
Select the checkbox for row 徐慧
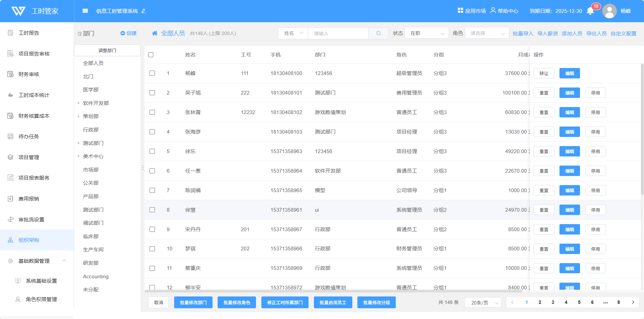click(152, 210)
